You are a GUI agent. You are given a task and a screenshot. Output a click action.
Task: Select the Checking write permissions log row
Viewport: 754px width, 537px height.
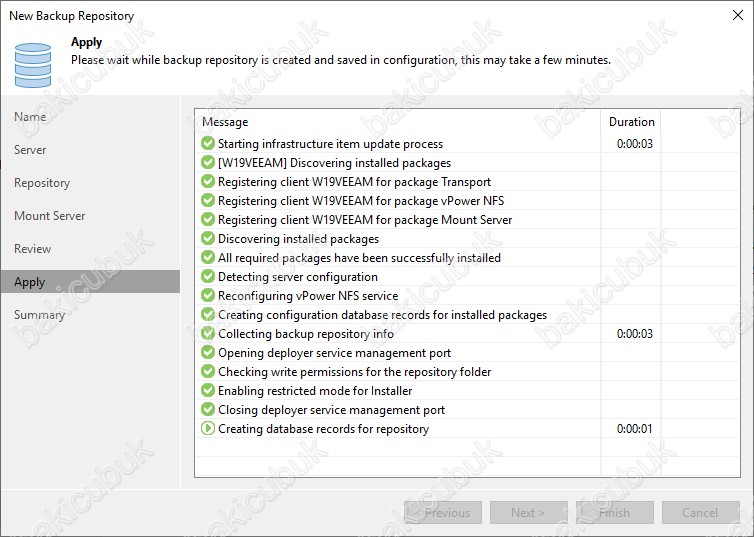tap(467, 372)
